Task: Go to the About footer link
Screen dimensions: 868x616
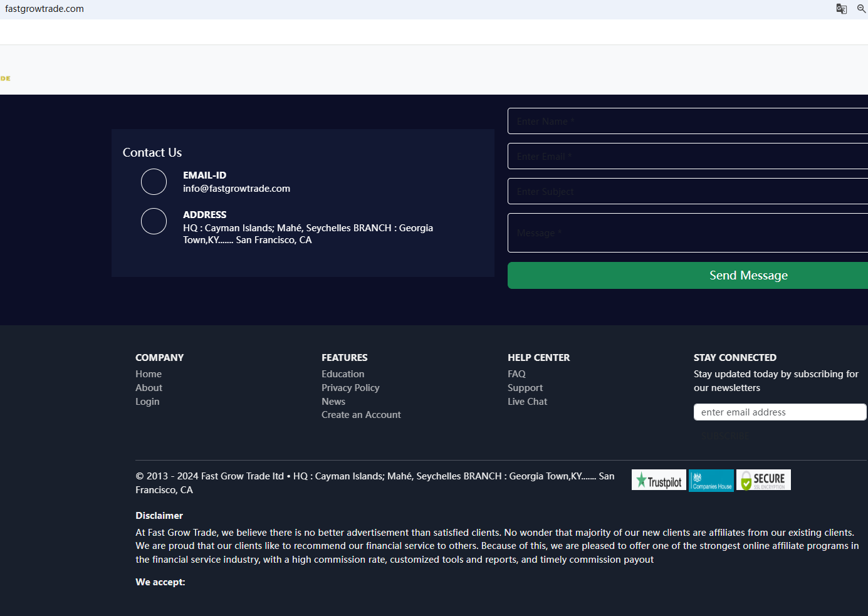Action: (x=149, y=388)
